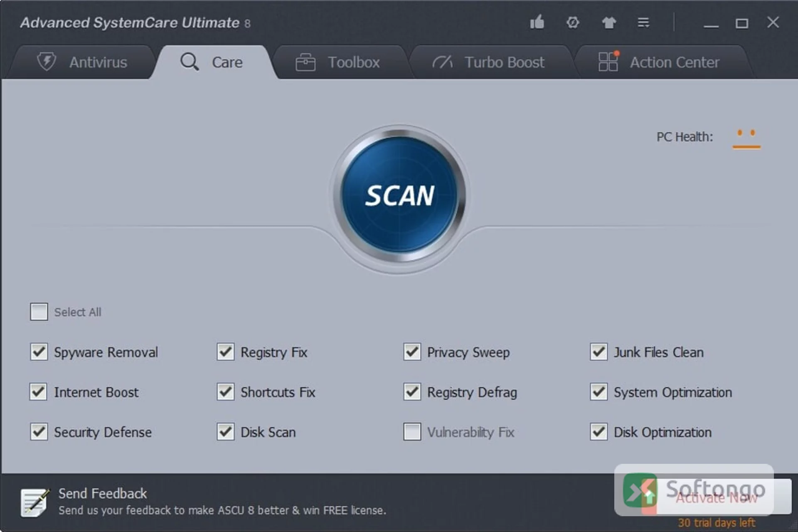Toggle Registry Defrag checkbox
The height and width of the screenshot is (532, 798).
click(412, 392)
